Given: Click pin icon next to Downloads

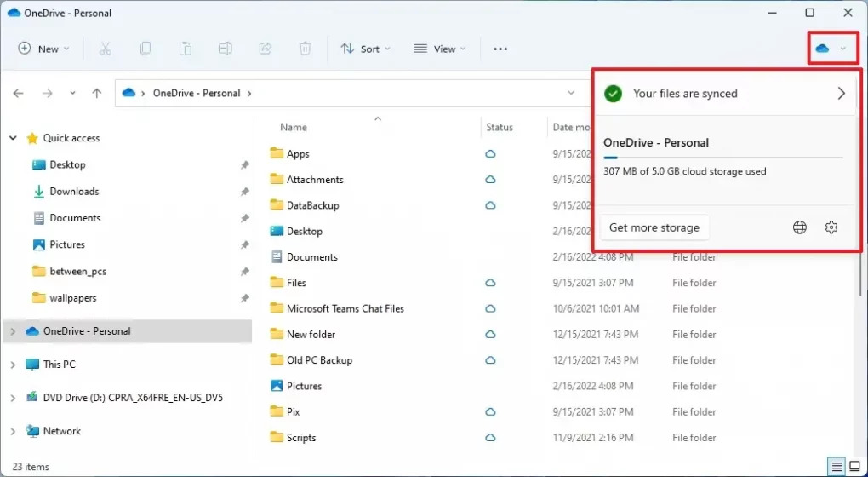Looking at the screenshot, I should point(245,192).
